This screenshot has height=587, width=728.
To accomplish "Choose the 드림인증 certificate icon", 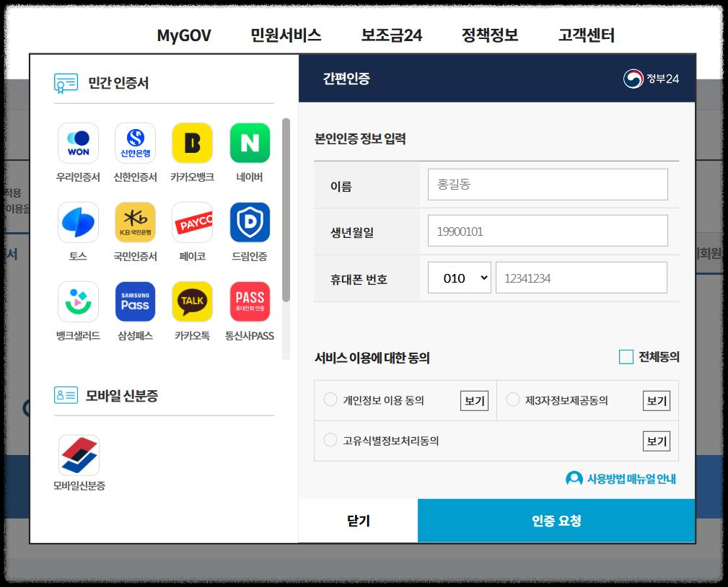I will click(249, 222).
